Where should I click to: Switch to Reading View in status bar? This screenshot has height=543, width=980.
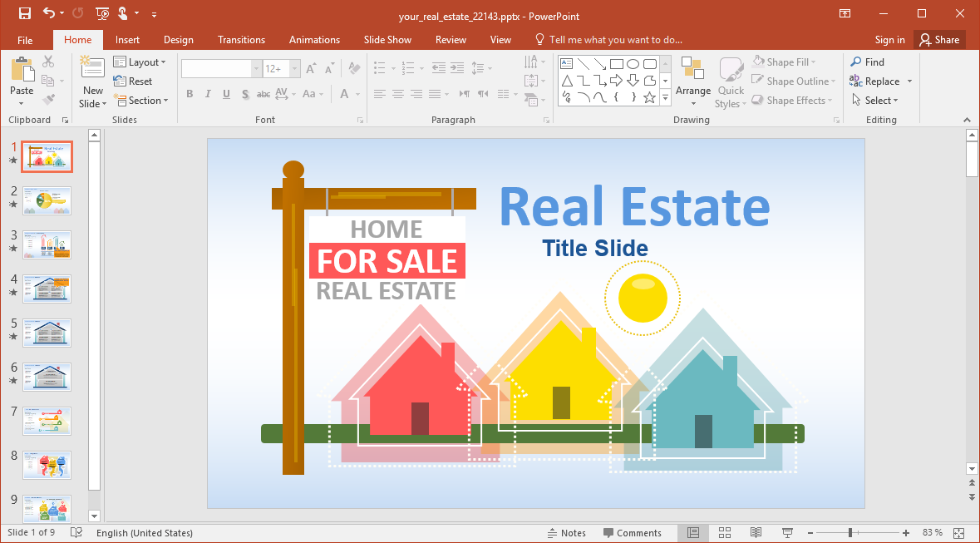click(x=756, y=532)
